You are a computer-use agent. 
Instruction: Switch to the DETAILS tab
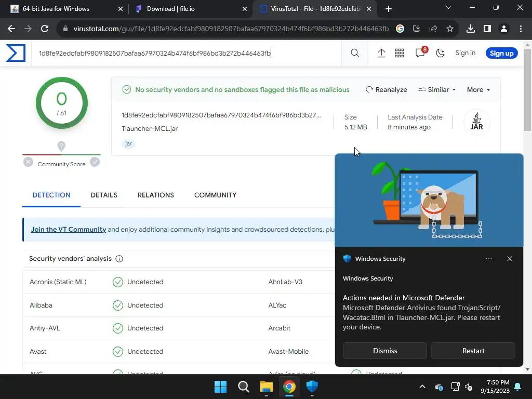[x=104, y=195]
